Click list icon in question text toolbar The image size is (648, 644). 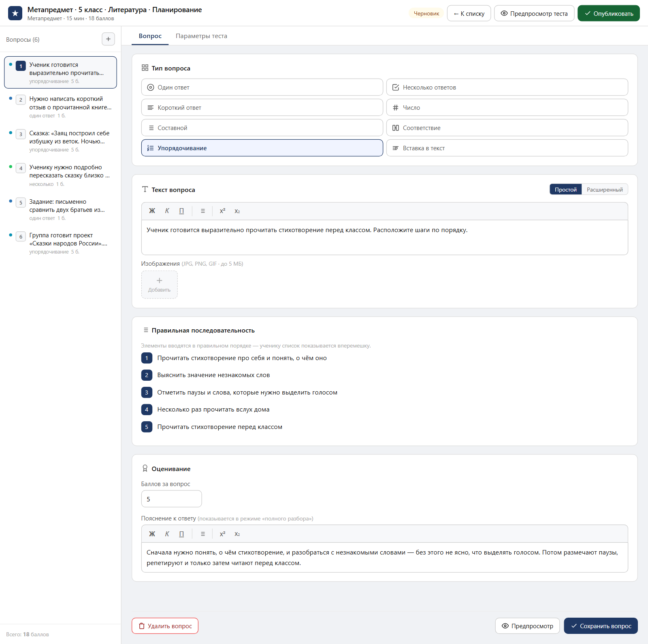pyautogui.click(x=203, y=211)
